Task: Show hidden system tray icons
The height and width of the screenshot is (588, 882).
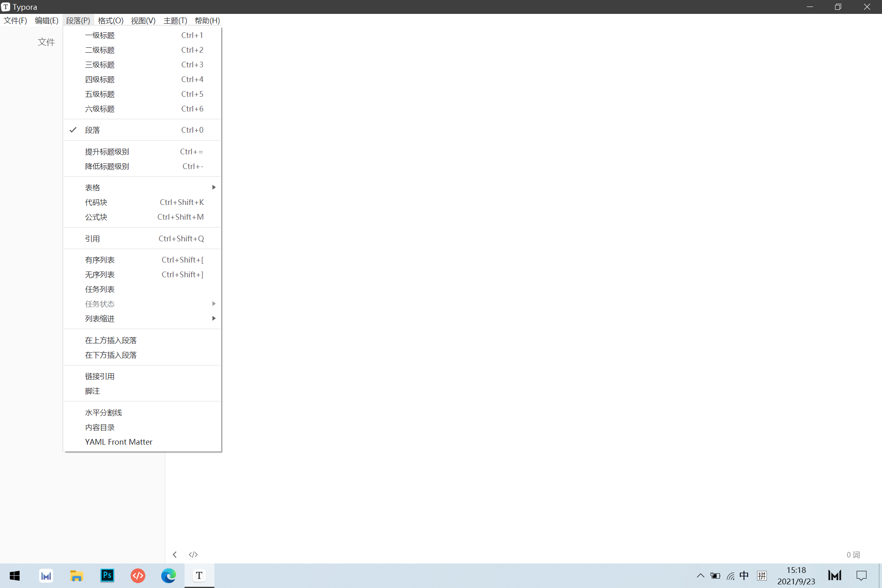Action: (x=700, y=576)
